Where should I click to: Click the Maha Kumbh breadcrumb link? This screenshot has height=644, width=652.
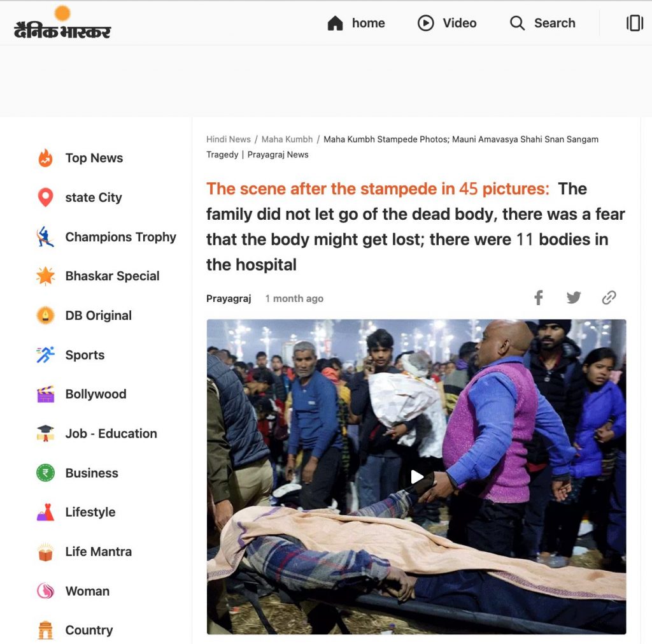coord(287,140)
